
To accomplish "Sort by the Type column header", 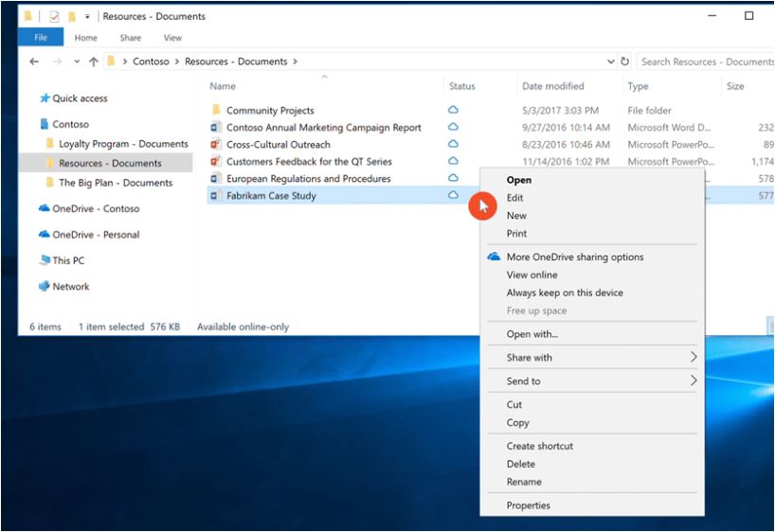I will [x=638, y=86].
